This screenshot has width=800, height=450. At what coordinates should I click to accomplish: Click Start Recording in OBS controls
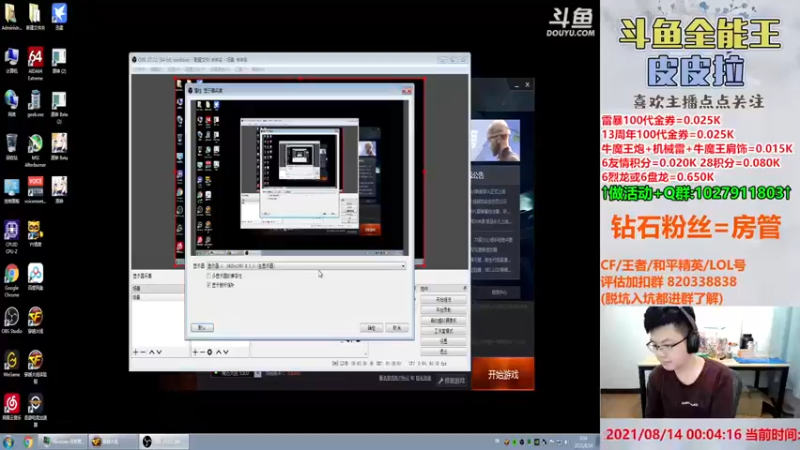pyautogui.click(x=443, y=310)
